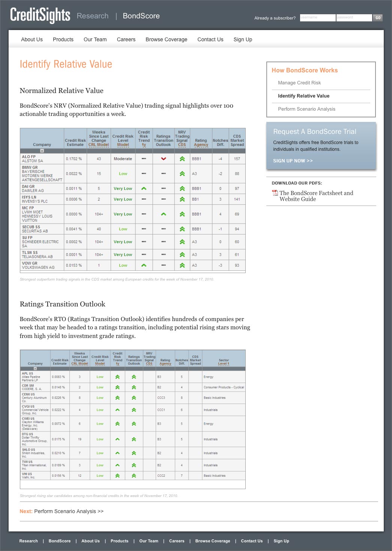The height and width of the screenshot is (551, 392).
Task: Click Valhi Inc. ratings transition outlook arrow
Action: [x=134, y=476]
